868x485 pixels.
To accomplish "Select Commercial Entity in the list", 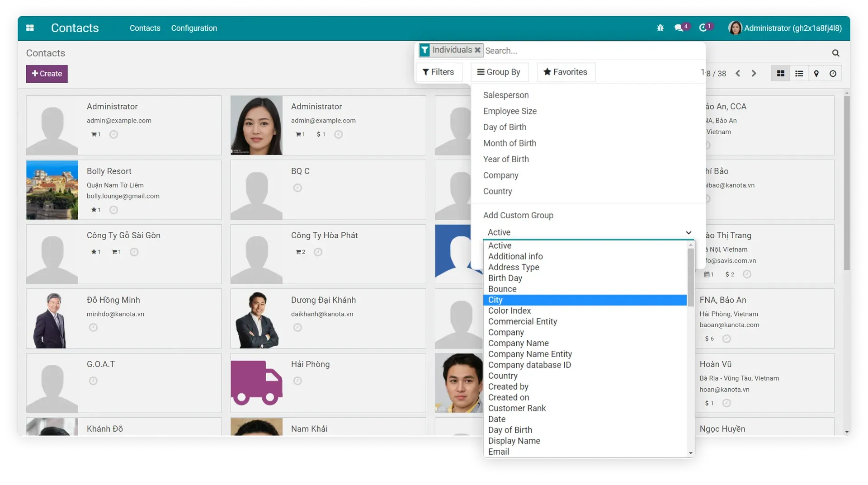I will pyautogui.click(x=585, y=321).
